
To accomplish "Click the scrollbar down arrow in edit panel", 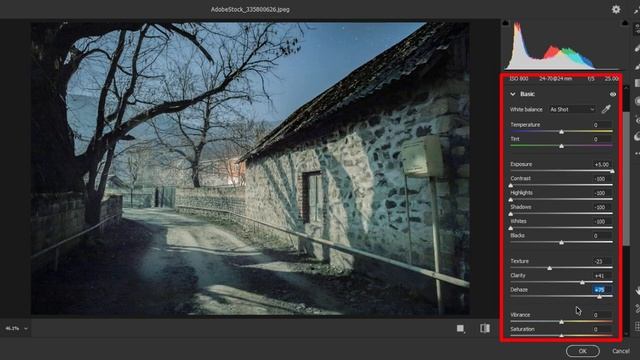I will pyautogui.click(x=627, y=334).
